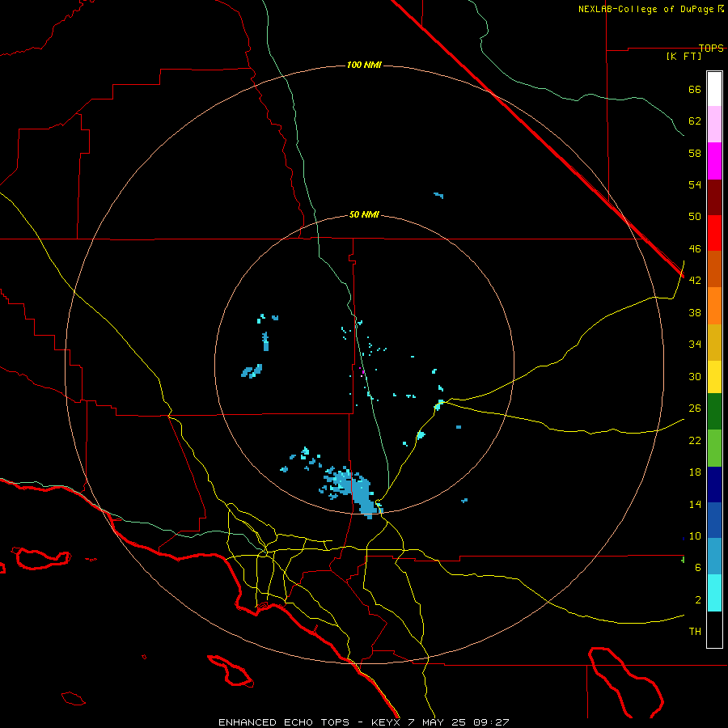The width and height of the screenshot is (728, 728).
Task: Click the white swatch in the tops color scale
Action: (x=714, y=89)
